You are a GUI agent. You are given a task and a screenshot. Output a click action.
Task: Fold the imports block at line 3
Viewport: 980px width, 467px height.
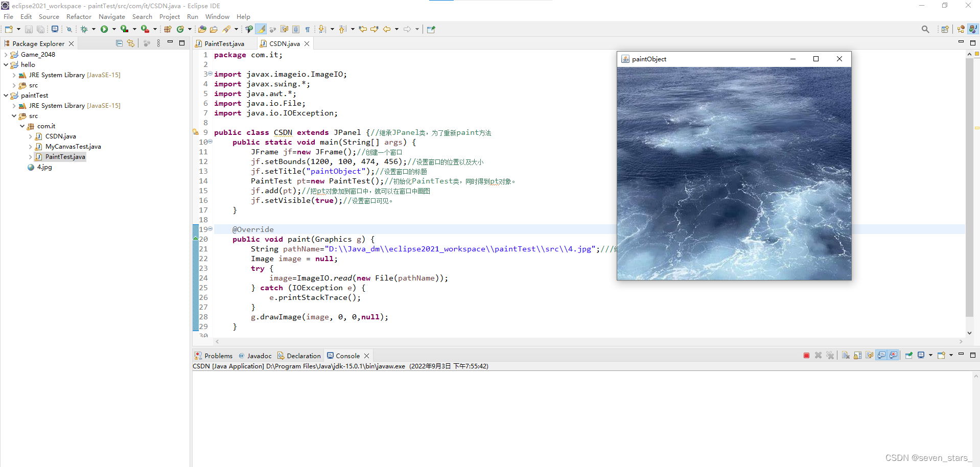click(210, 74)
